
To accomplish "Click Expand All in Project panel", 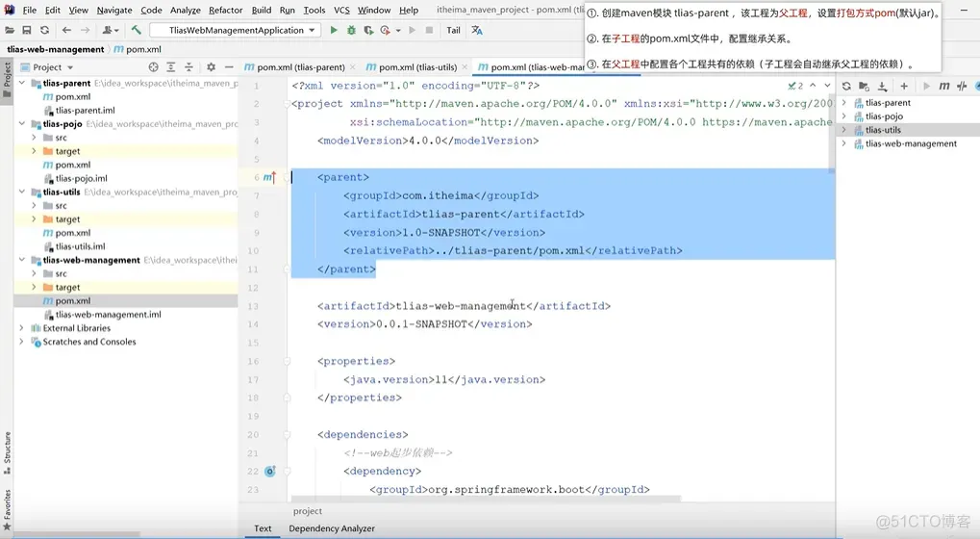I will [170, 67].
